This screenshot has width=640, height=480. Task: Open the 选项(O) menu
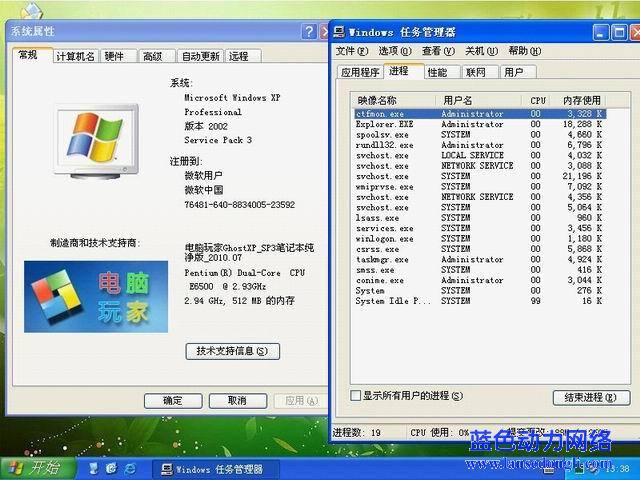click(x=395, y=51)
